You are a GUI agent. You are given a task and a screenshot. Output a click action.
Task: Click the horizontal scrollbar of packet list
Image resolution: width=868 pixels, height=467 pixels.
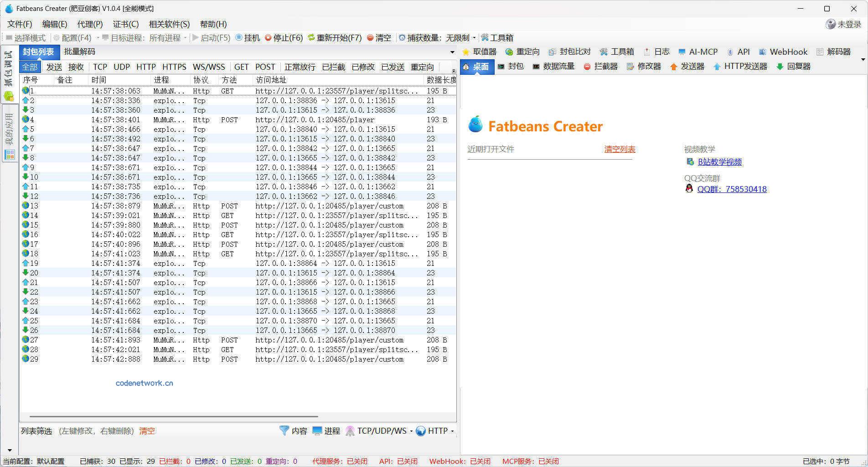(x=174, y=416)
